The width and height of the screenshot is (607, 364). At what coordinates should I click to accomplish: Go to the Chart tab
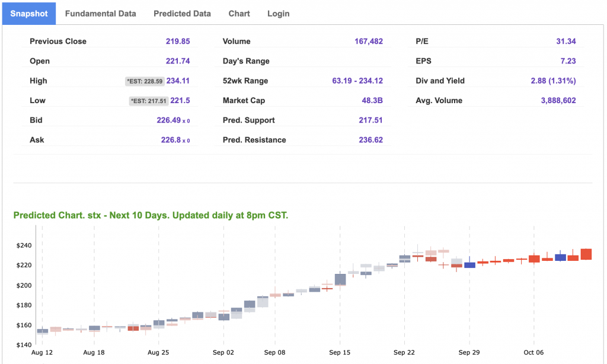coord(239,14)
